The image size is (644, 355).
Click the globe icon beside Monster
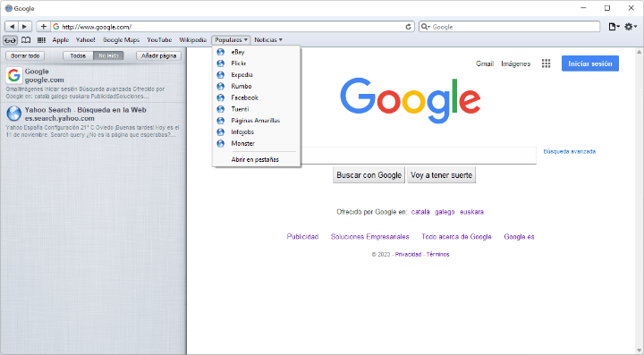click(221, 144)
